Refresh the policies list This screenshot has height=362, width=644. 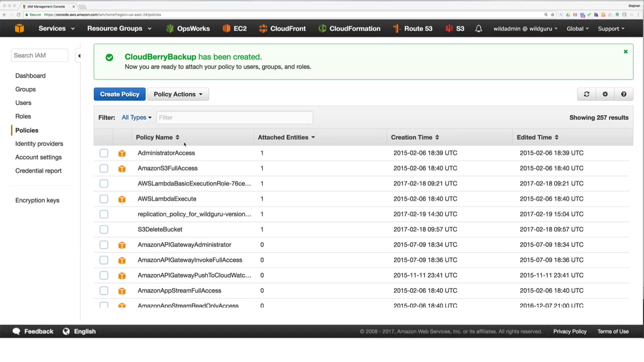(587, 94)
